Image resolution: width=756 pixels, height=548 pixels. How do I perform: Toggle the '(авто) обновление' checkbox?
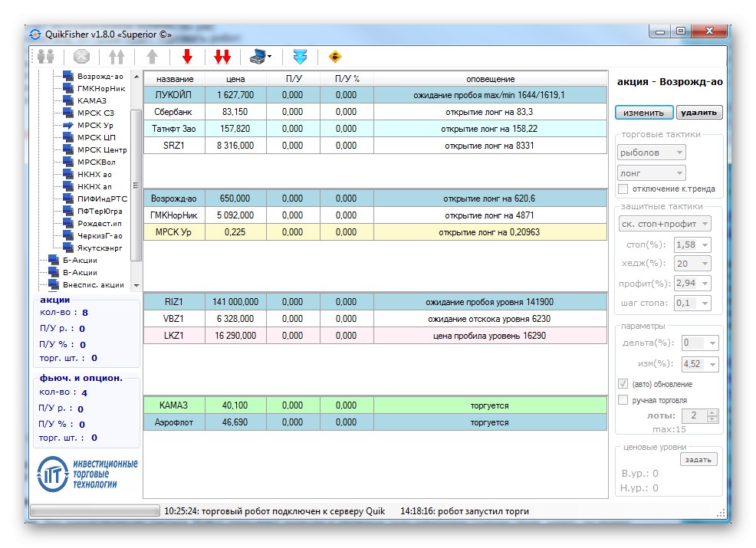coord(623,384)
